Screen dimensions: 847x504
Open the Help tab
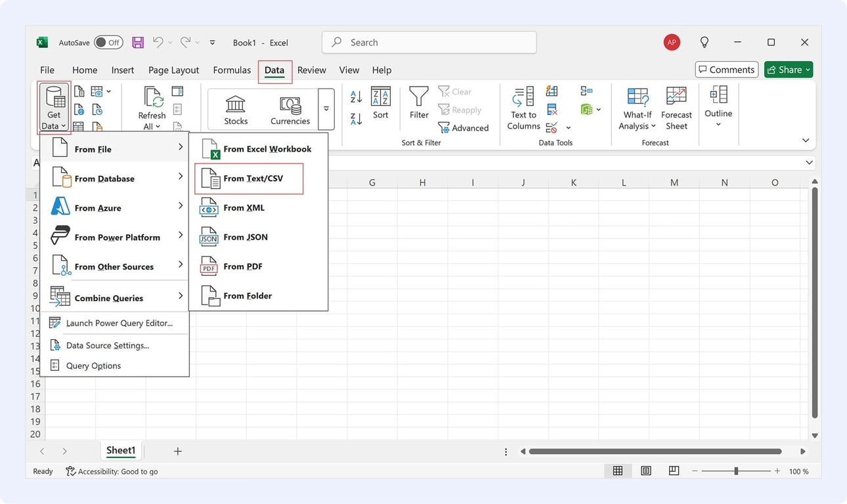coord(381,70)
